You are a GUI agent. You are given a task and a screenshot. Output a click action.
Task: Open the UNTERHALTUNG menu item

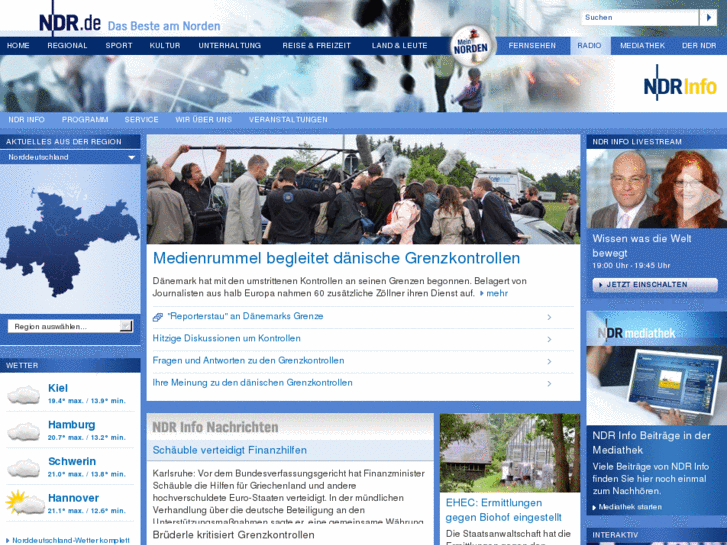tap(230, 45)
